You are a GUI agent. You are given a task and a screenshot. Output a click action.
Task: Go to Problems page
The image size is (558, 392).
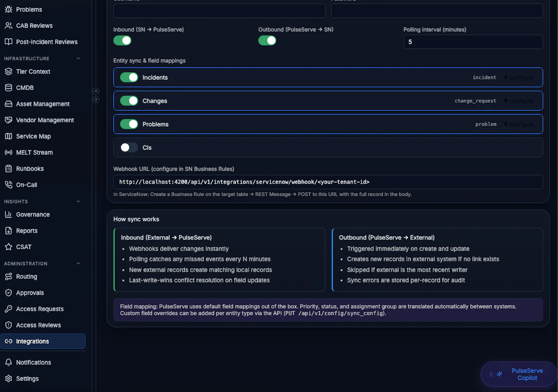click(43, 9)
